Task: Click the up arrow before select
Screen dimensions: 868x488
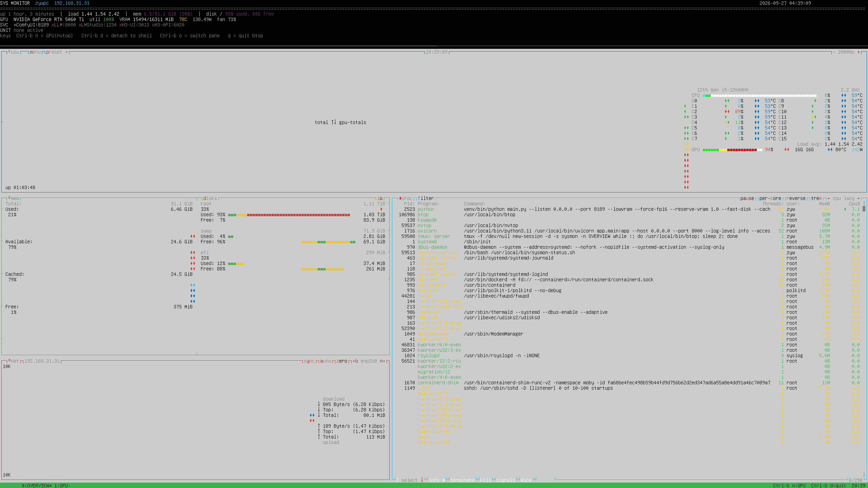Action: (x=397, y=480)
